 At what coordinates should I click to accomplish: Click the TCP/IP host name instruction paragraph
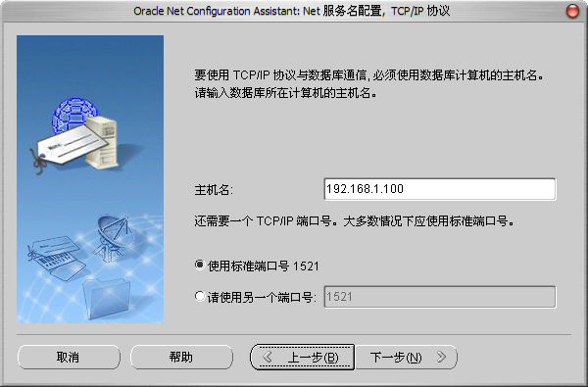click(x=369, y=83)
